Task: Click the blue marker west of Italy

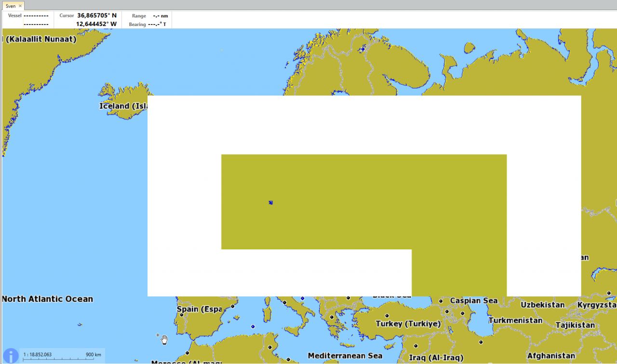Action: pos(253,326)
